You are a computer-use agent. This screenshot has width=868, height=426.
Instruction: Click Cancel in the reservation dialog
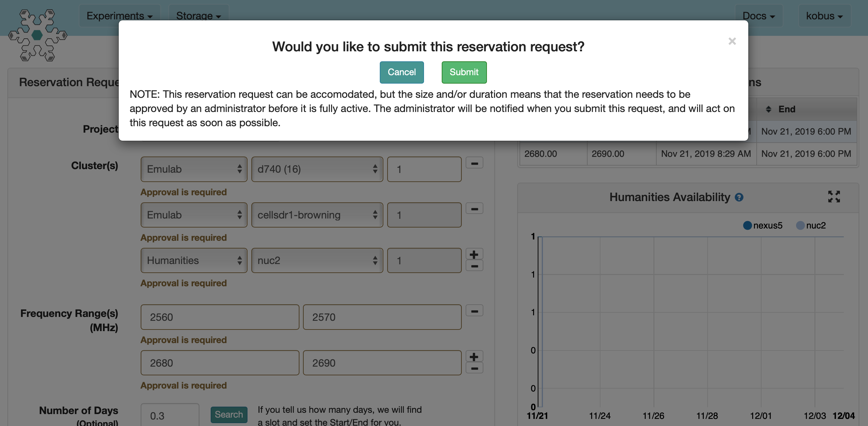(x=402, y=72)
